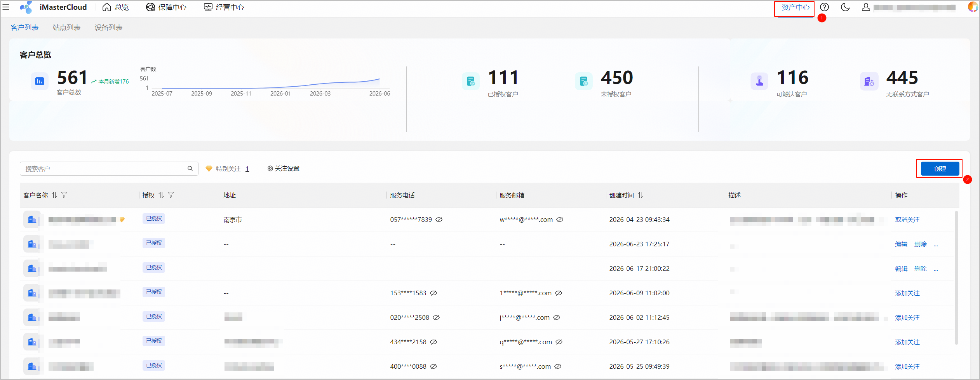The height and width of the screenshot is (380, 980).
Task: Open 经营中心 menu
Action: (224, 7)
